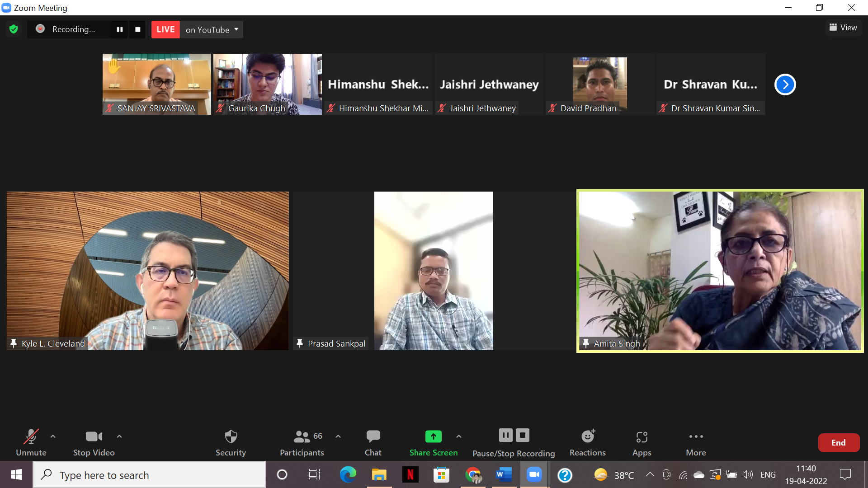Stop recording with the bottom toolbar square
The height and width of the screenshot is (488, 868).
523,436
